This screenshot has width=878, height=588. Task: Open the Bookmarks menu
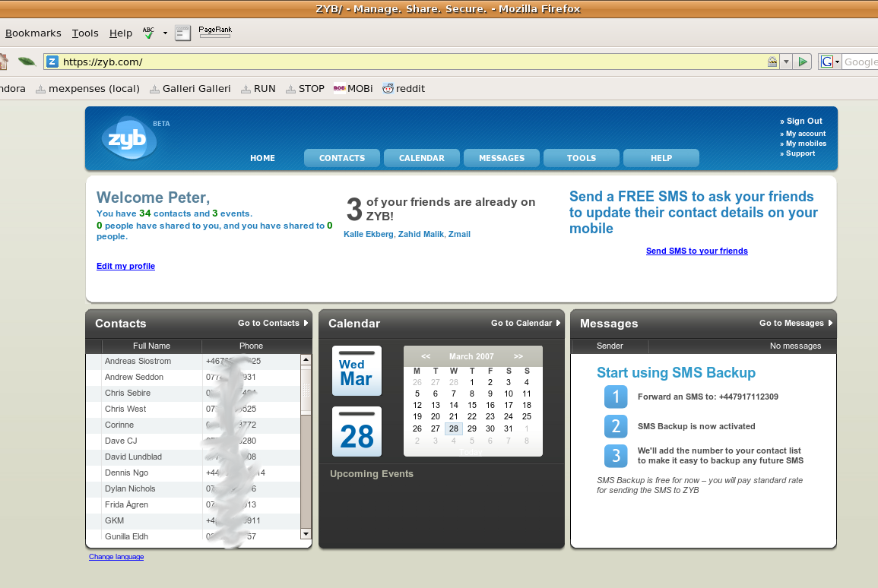click(33, 33)
